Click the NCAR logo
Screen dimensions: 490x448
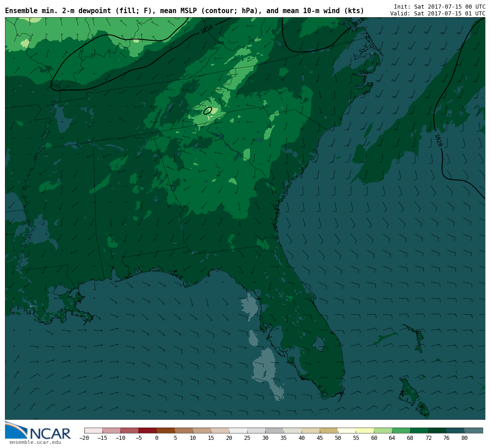click(x=38, y=430)
